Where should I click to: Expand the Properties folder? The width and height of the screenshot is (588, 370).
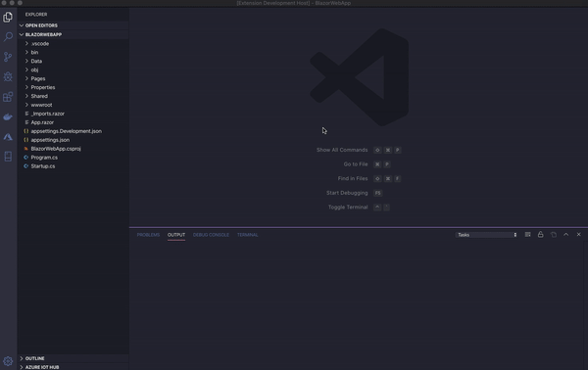73,87
